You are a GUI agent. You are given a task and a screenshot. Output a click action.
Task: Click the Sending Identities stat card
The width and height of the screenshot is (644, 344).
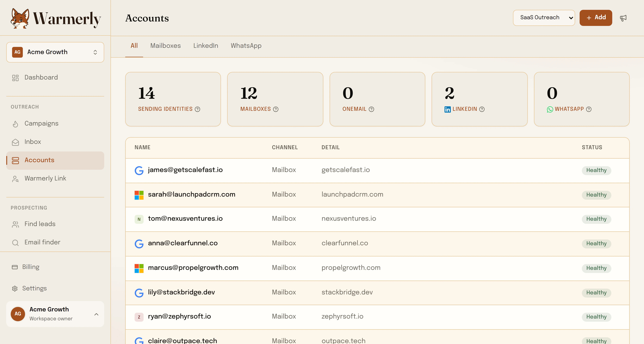click(x=173, y=99)
